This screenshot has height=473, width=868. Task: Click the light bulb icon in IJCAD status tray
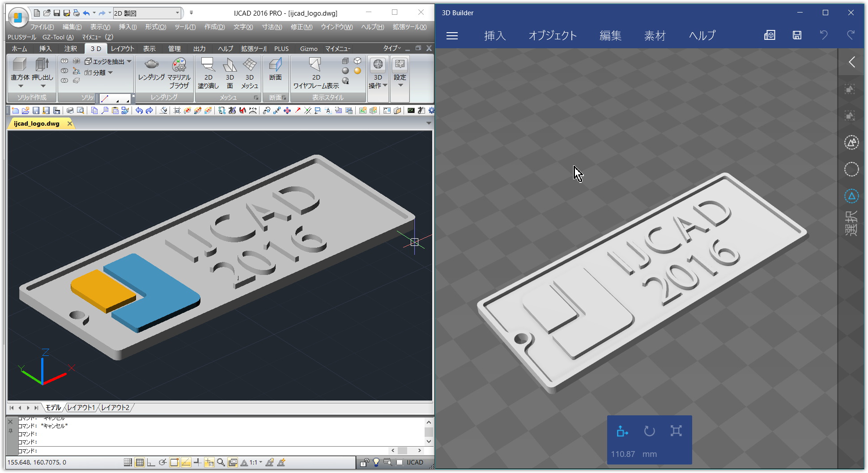(376, 463)
